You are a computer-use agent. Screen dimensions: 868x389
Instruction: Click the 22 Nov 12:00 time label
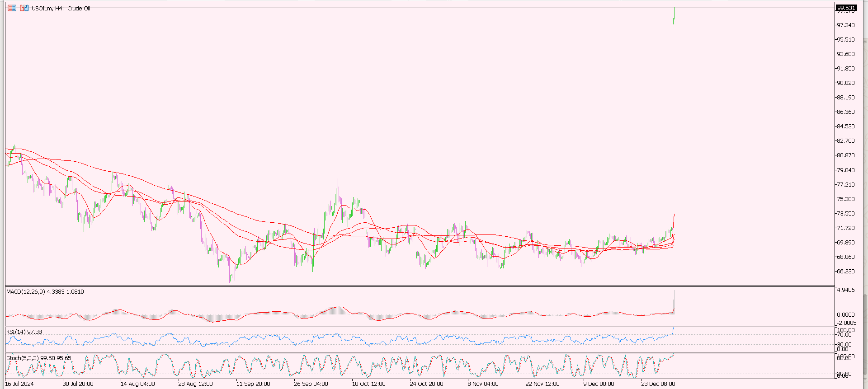(x=542, y=384)
